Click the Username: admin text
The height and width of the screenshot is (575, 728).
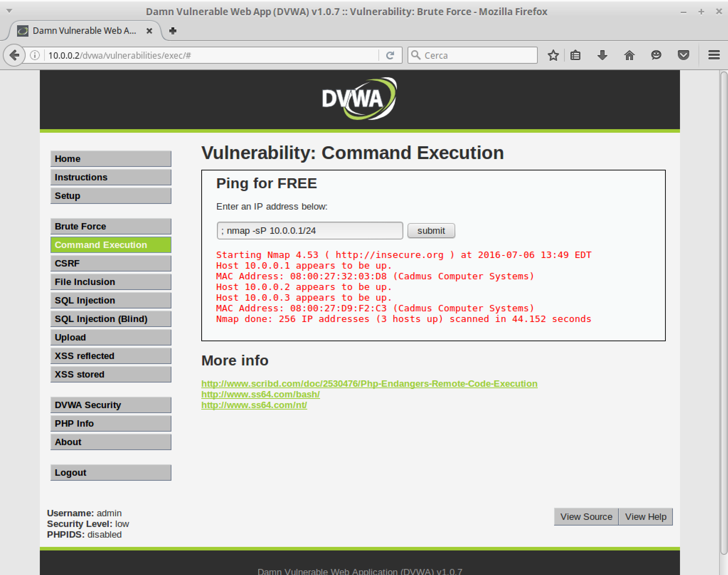(x=84, y=513)
